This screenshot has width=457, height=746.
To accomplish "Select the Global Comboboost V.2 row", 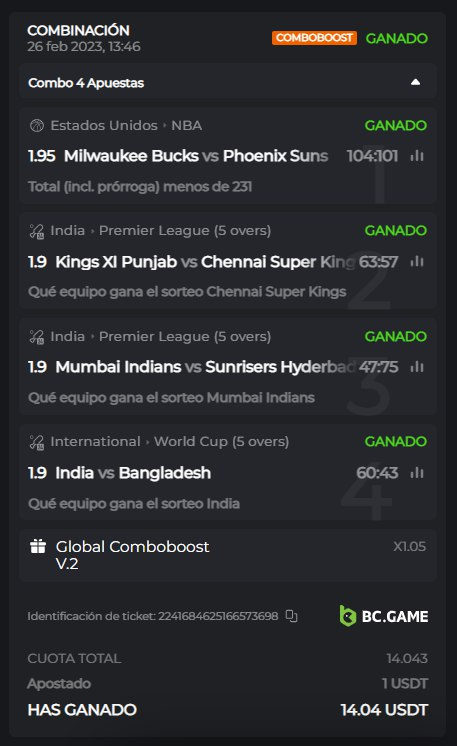I will [x=228, y=555].
